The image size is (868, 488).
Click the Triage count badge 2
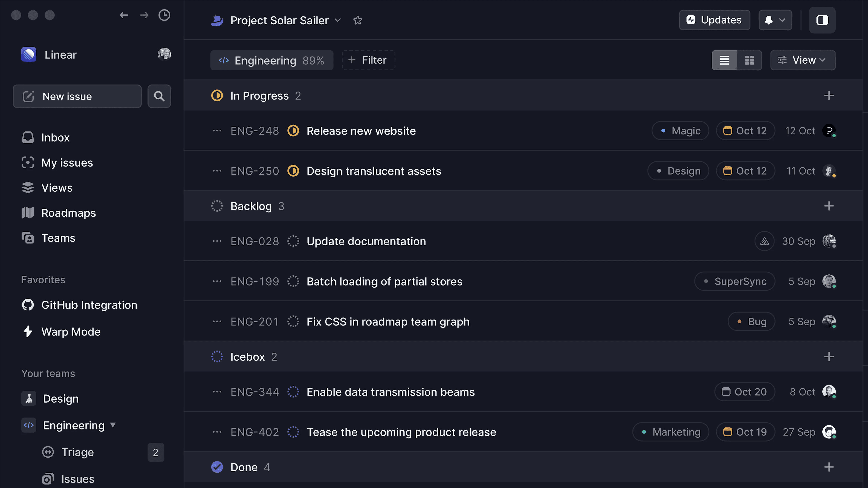pos(156,452)
